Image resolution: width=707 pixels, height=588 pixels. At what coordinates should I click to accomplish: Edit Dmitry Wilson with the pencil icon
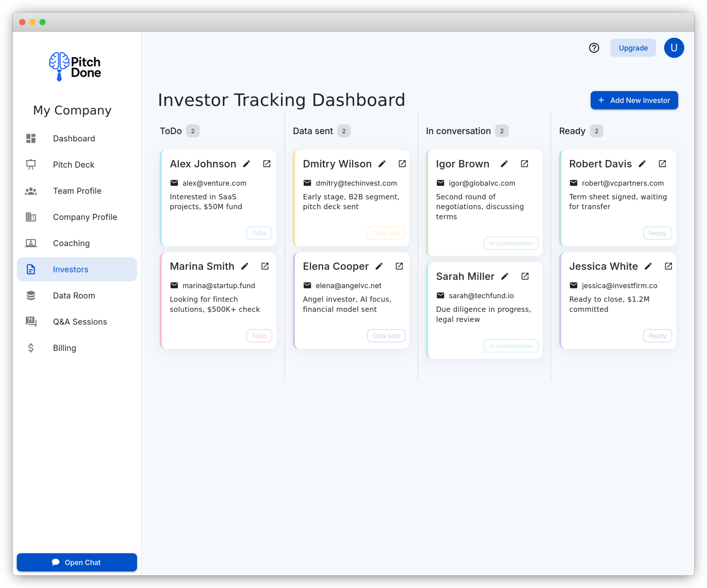point(382,164)
